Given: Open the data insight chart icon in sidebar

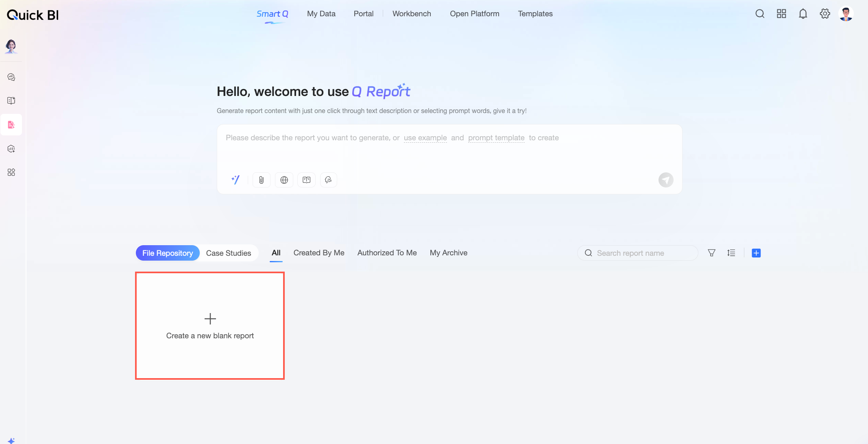Looking at the screenshot, I should coord(11,149).
